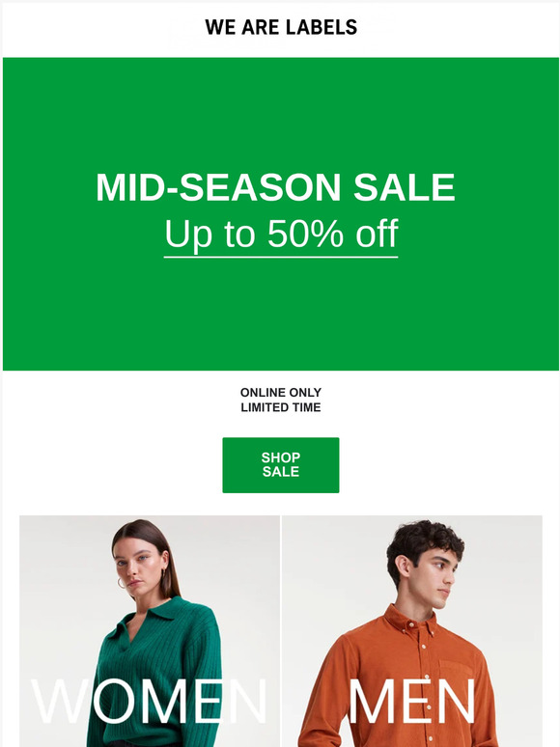Open the MID-SEASON SALE headline

click(x=275, y=187)
